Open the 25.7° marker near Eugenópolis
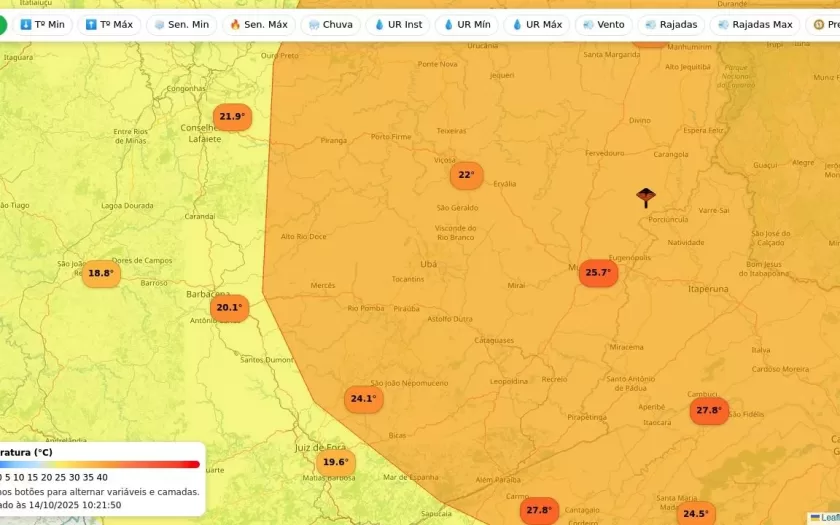Screen dimensions: 840x525 click(598, 273)
